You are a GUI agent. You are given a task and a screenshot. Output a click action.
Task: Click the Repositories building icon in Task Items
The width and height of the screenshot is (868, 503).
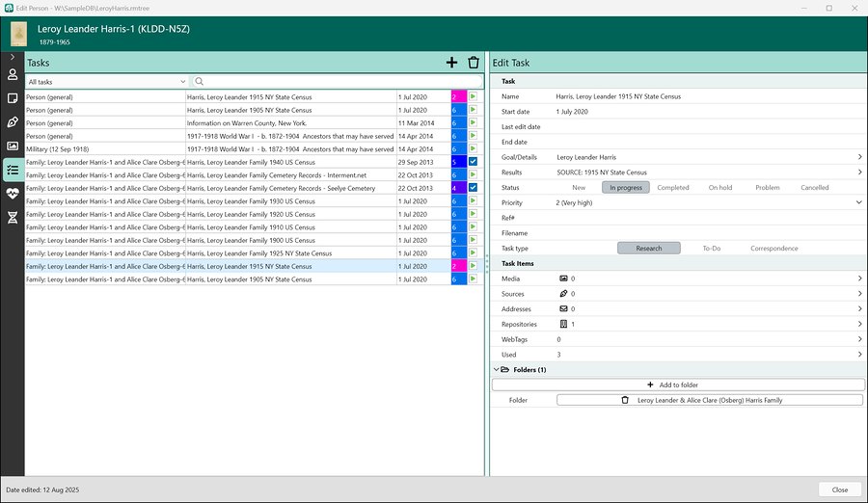(x=563, y=325)
